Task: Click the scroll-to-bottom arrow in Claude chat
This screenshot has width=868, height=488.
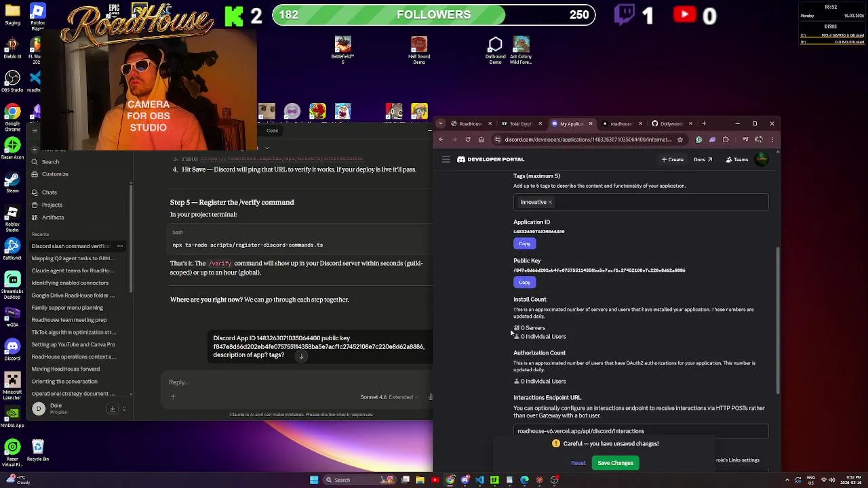Action: pos(301,357)
